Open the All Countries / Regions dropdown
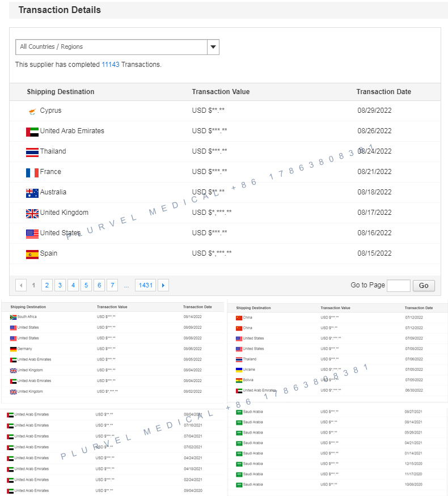Image resolution: width=448 pixels, height=496 pixels. click(x=117, y=47)
